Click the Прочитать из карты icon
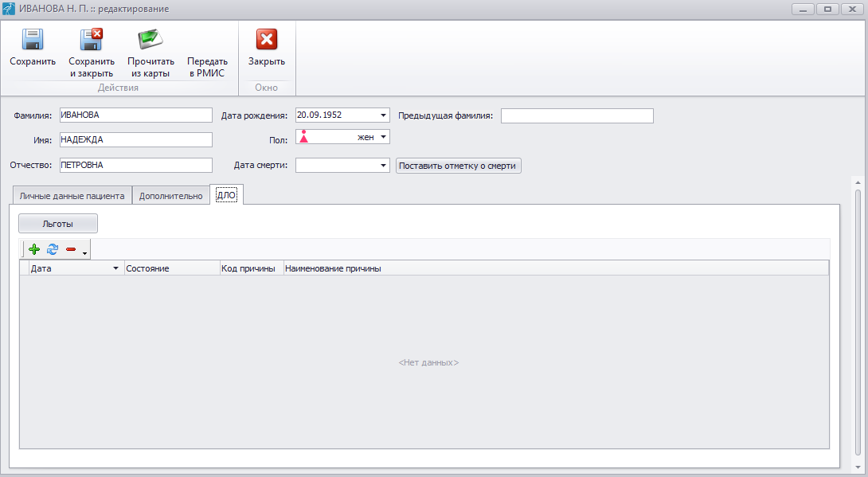Viewport: 868px width, 477px height. (151, 40)
